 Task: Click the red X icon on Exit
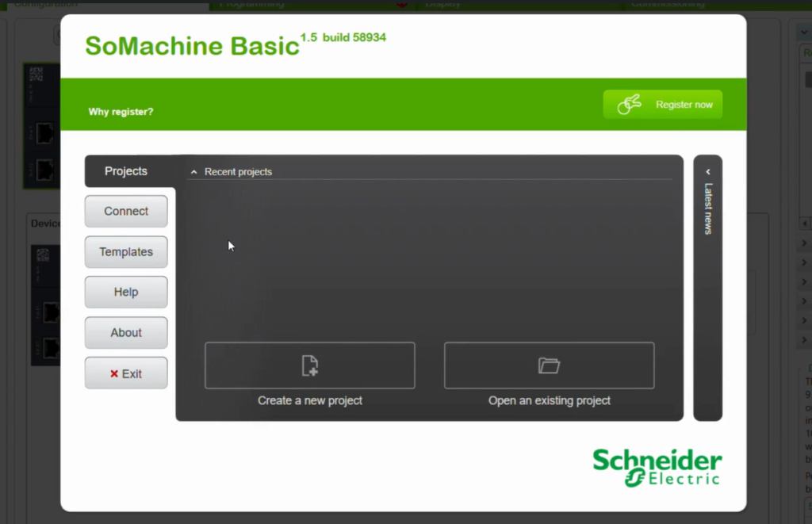tap(114, 373)
